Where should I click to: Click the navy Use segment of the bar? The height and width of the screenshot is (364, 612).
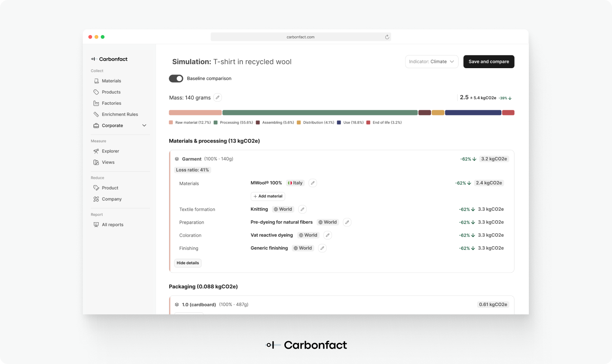[473, 113]
